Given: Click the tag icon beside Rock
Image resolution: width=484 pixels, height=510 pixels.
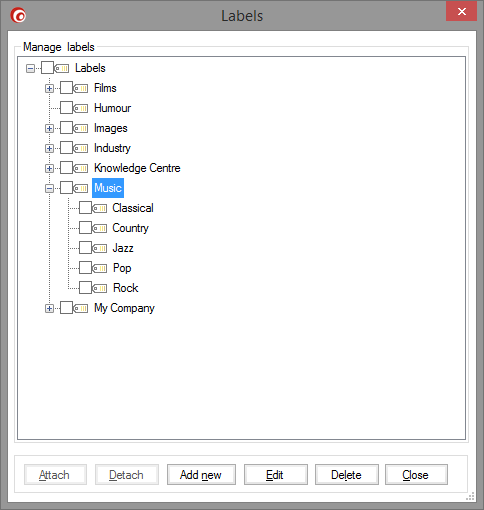Looking at the screenshot, I should (x=100, y=288).
